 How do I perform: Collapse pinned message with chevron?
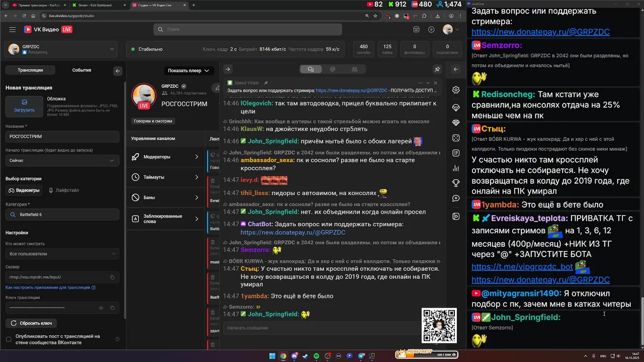(x=428, y=83)
